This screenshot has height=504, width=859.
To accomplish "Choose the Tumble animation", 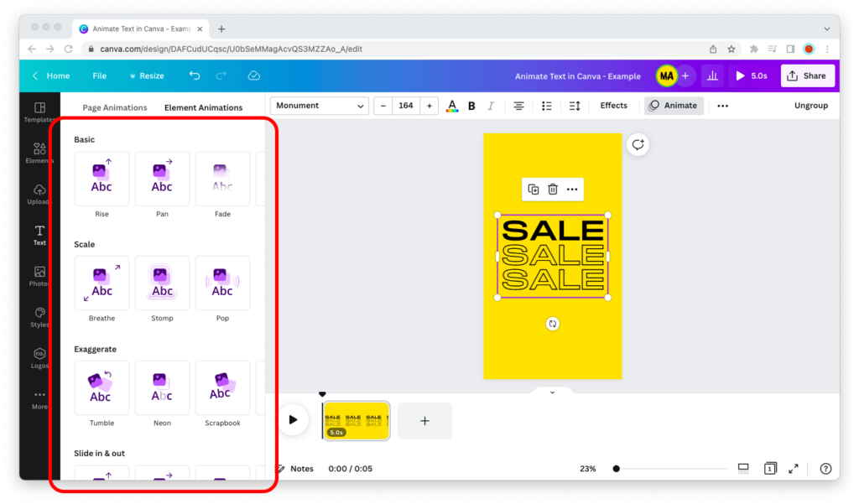I will coord(102,388).
